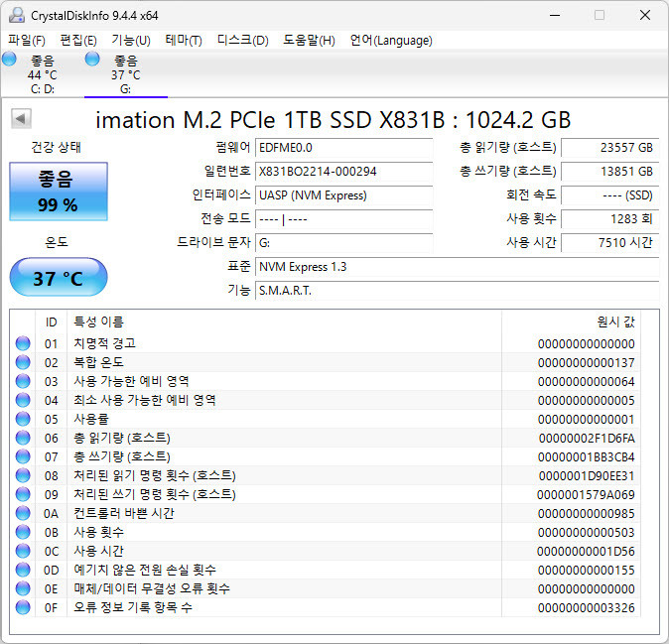Click status orb of 04 최소 사용 가능한 예비 영역
Image resolution: width=669 pixels, height=644 pixels.
[x=23, y=400]
